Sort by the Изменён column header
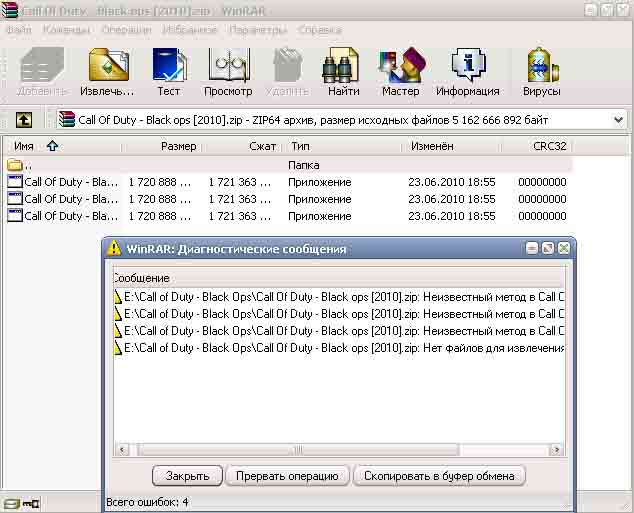 pyautogui.click(x=452, y=146)
